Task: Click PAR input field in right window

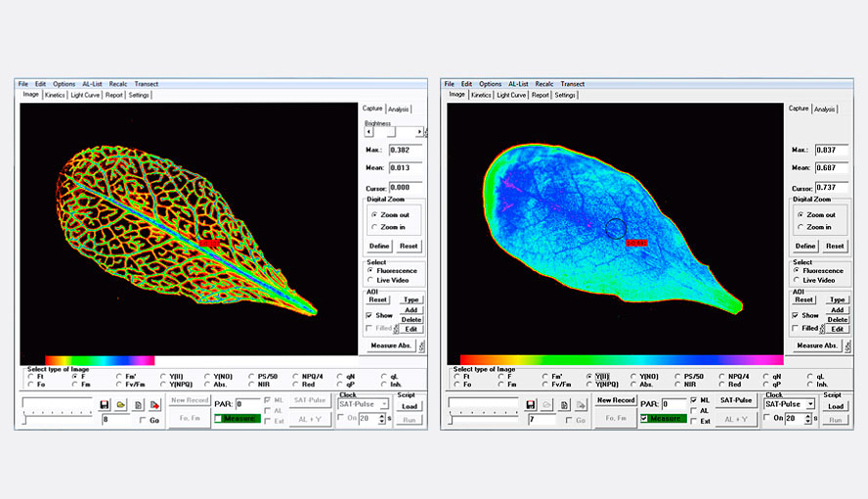Action: pyautogui.click(x=673, y=404)
